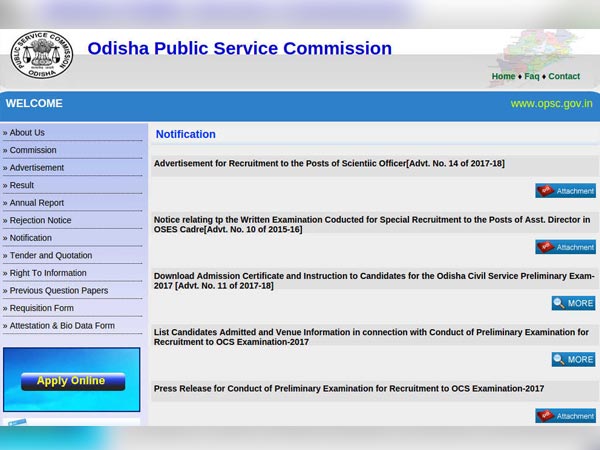The width and height of the screenshot is (600, 450).
Task: Click Scientific Officer Advt. No. 14 notice text
Action: tap(329, 163)
